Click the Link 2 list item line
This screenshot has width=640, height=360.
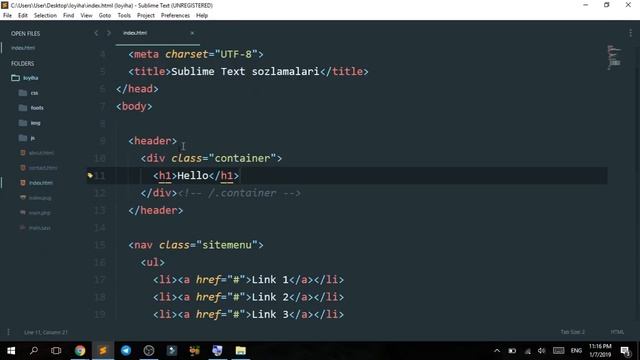(x=248, y=297)
